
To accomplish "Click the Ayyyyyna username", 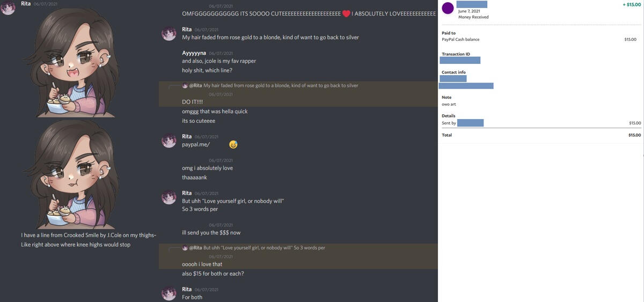I will tap(194, 53).
